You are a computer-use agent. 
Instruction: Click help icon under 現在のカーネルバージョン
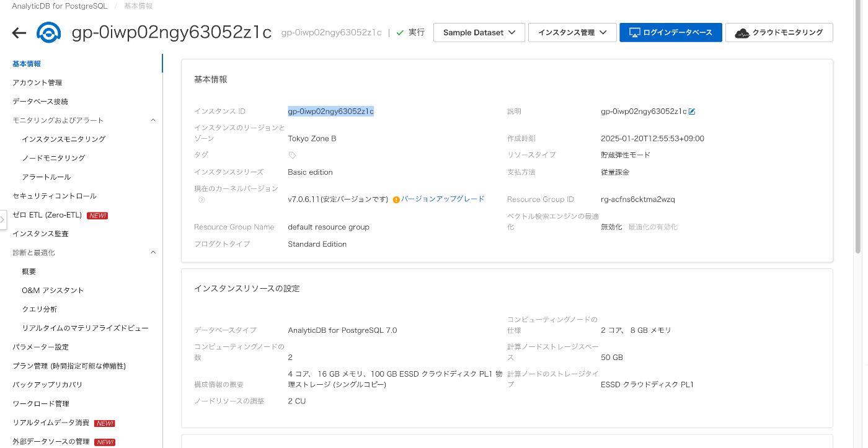pyautogui.click(x=201, y=200)
